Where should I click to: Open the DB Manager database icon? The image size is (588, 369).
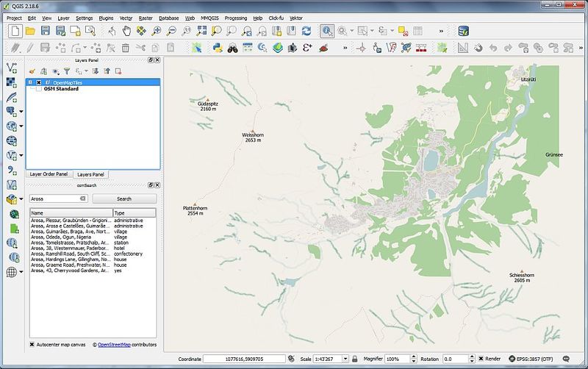point(464,31)
